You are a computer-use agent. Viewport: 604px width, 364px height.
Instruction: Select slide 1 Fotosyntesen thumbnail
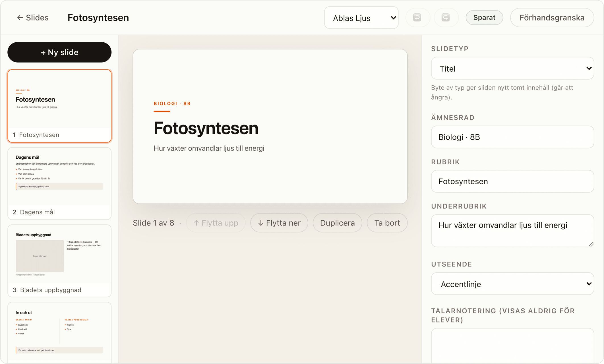pos(59,106)
